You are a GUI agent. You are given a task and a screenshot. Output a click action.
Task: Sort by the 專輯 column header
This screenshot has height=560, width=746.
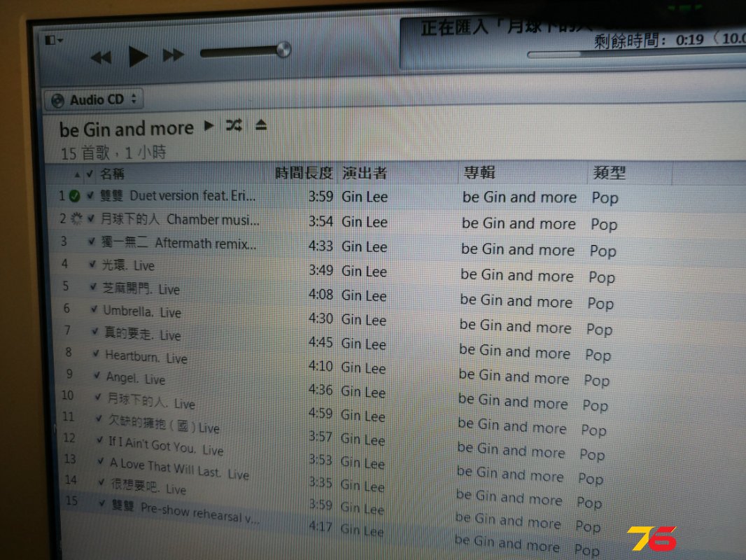[479, 172]
